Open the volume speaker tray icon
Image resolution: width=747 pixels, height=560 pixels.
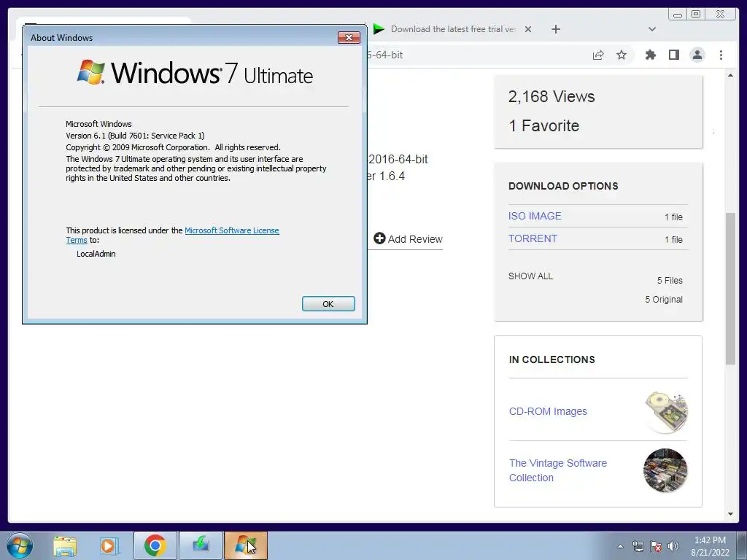(x=673, y=547)
